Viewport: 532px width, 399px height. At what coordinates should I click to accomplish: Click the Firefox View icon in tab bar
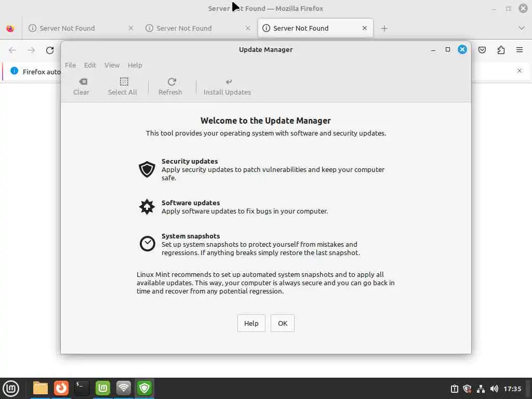click(x=10, y=29)
